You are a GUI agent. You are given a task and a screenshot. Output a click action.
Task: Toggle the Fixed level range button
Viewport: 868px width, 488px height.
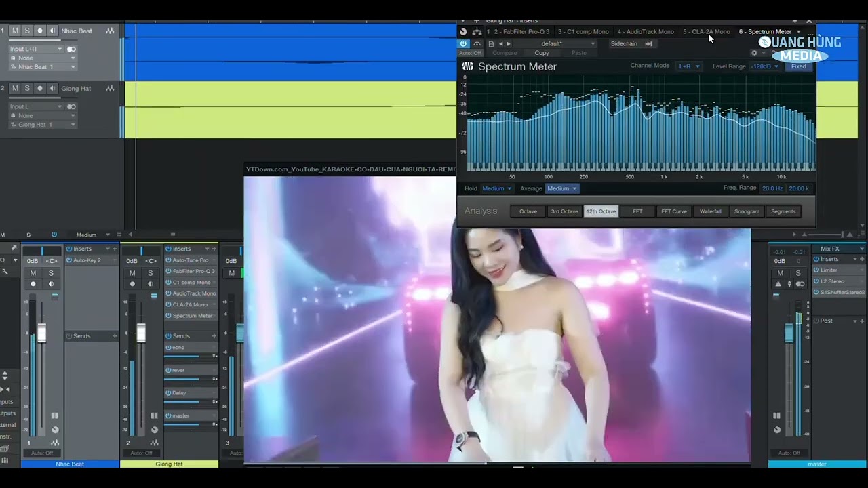click(799, 66)
